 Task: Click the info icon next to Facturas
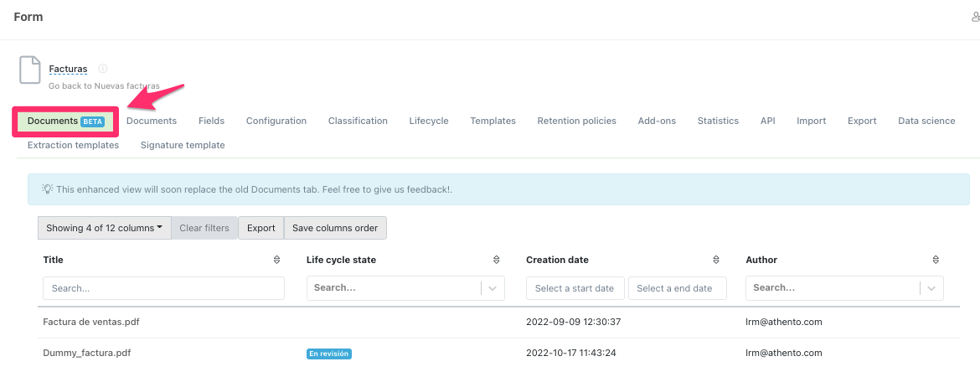103,69
